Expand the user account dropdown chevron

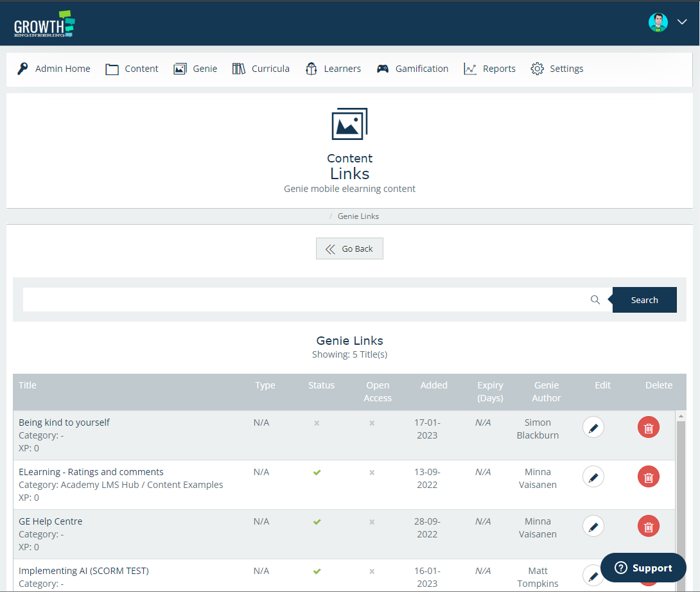[x=682, y=22]
